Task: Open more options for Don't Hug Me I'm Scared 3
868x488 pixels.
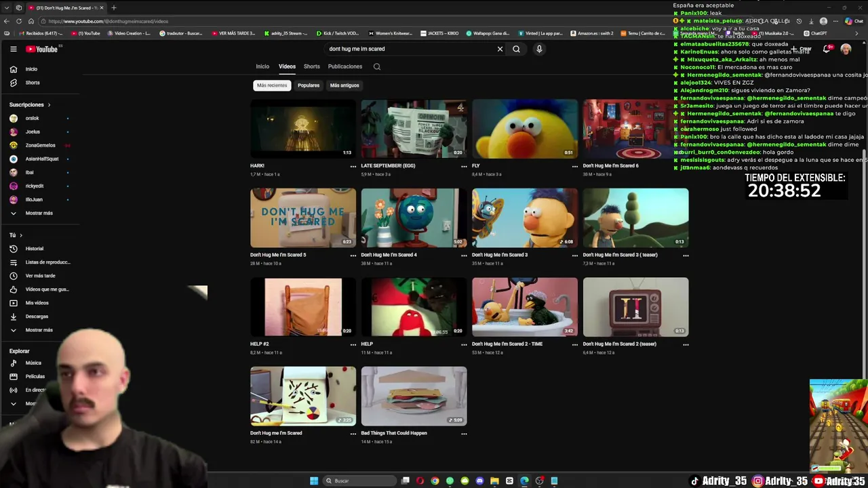Action: [574, 256]
